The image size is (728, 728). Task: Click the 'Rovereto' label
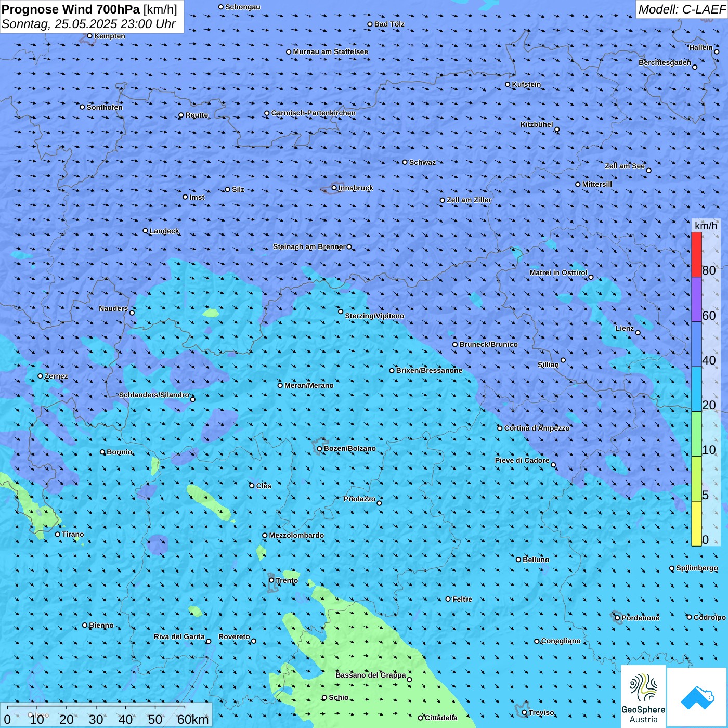point(234,636)
